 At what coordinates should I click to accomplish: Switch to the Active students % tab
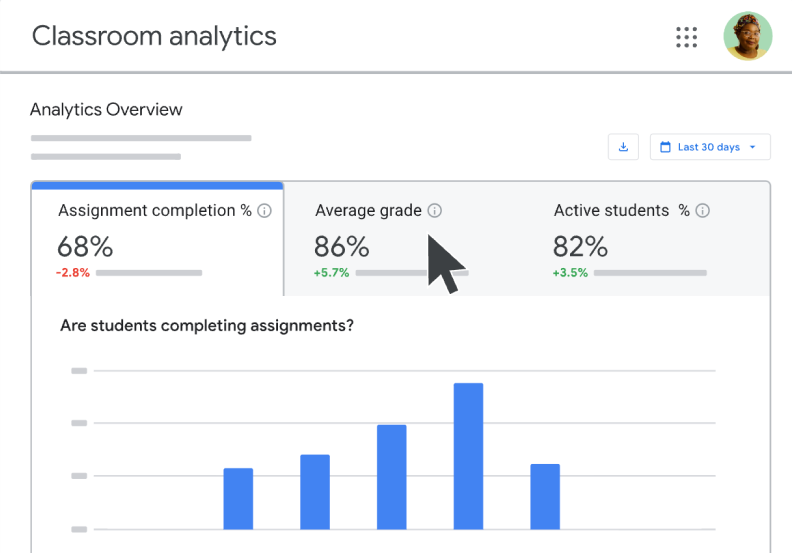point(630,240)
